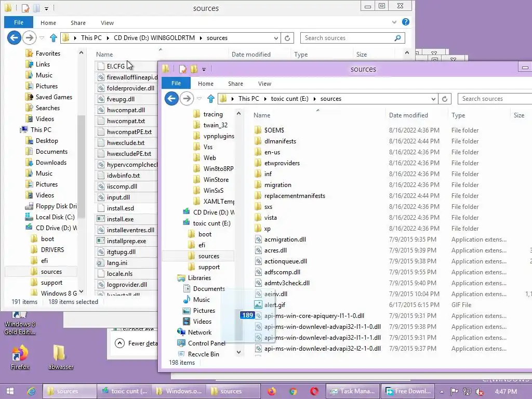The height and width of the screenshot is (399, 532).
Task: Open Internet Explorer from taskbar
Action: [31, 391]
